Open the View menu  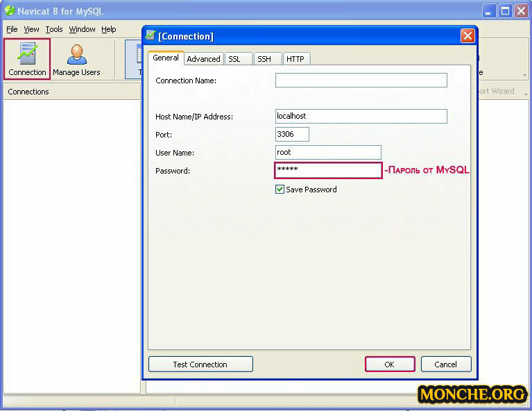(x=31, y=29)
